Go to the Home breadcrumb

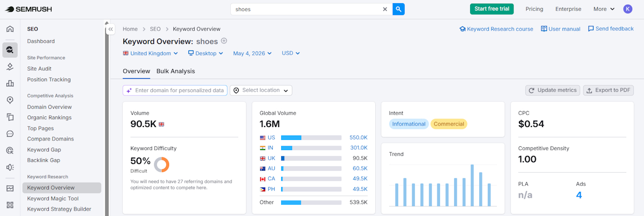coord(130,29)
